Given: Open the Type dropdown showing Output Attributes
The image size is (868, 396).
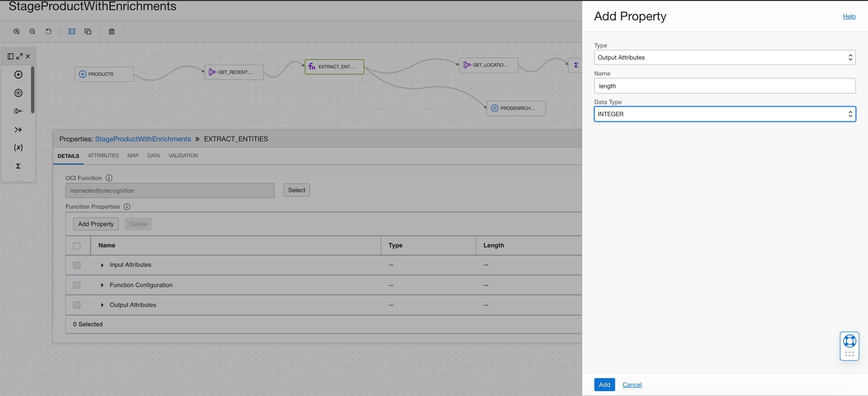Looking at the screenshot, I should (x=724, y=57).
